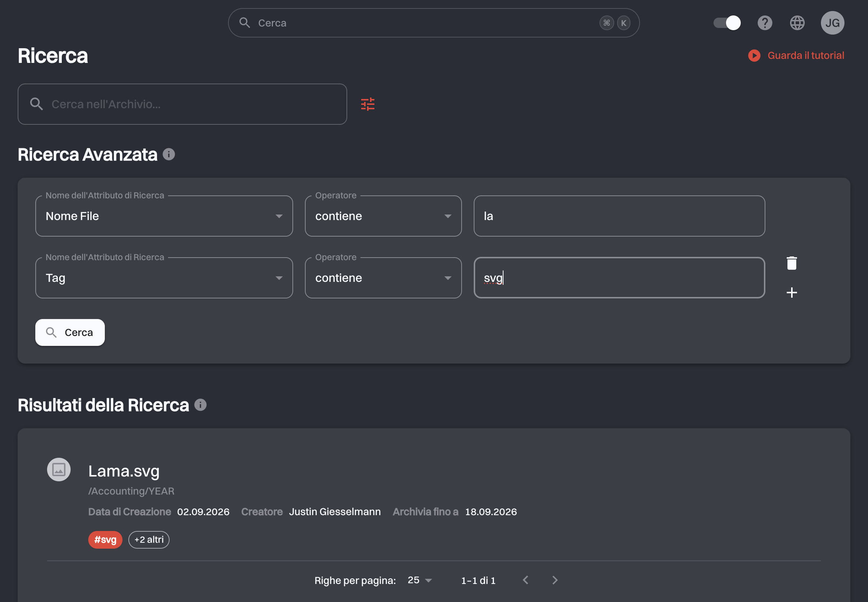Screen dimensions: 868x602
Task: Open the Guarda il tutorial link
Action: pos(805,56)
